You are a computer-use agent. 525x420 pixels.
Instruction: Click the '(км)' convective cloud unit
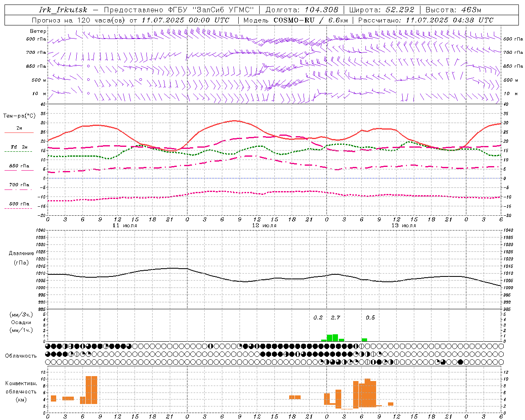[x=21, y=399]
